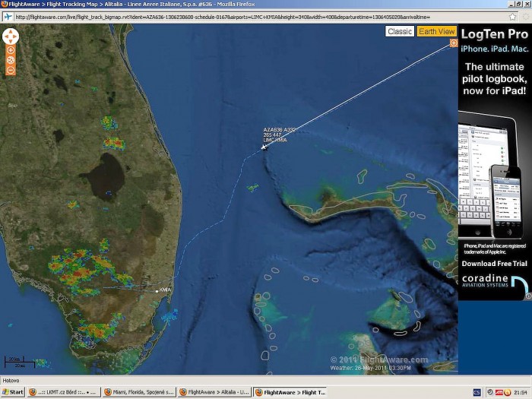Open the LogTen Pro ad headline
The height and width of the screenshot is (399, 532).
[495, 34]
